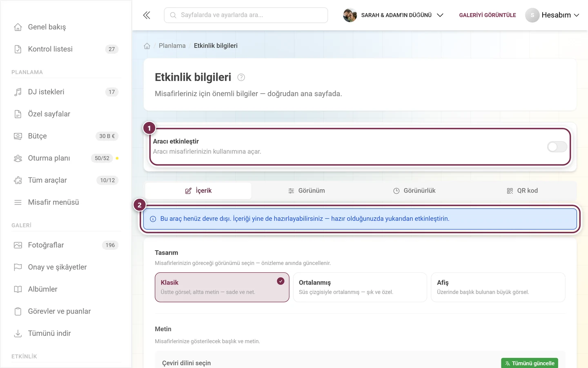
Task: Open the QR kod tab
Action: [x=522, y=191]
